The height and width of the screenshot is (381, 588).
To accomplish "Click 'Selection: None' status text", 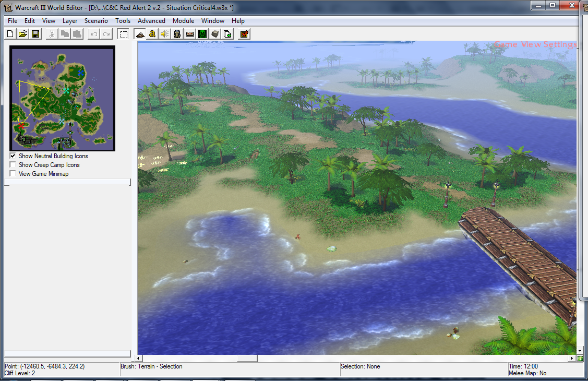I will 361,366.
